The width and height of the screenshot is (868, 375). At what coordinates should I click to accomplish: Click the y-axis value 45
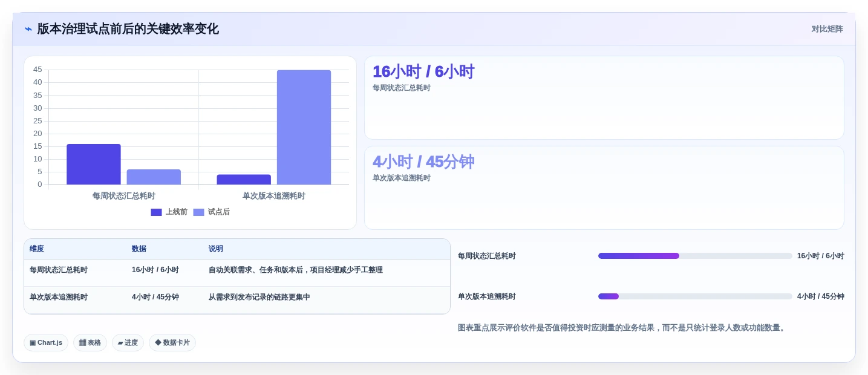point(38,70)
